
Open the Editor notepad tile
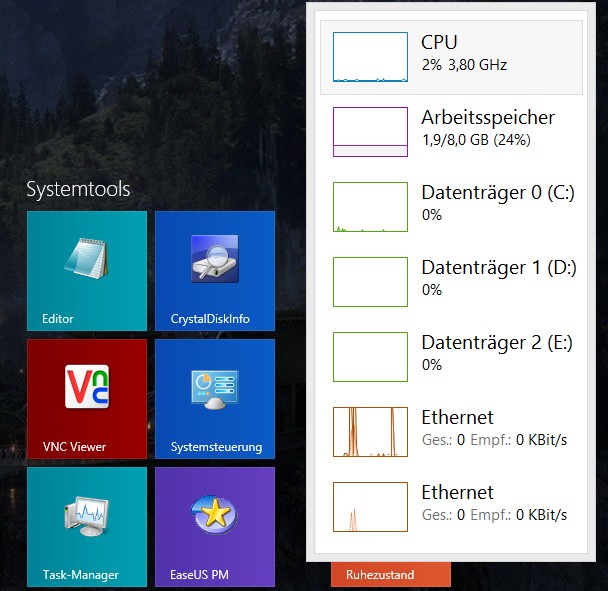tap(87, 271)
